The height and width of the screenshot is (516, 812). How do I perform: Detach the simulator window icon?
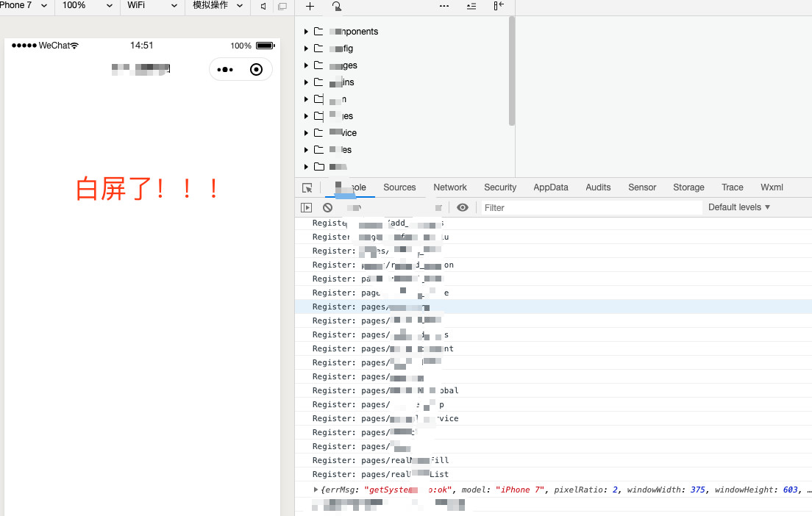(x=282, y=6)
